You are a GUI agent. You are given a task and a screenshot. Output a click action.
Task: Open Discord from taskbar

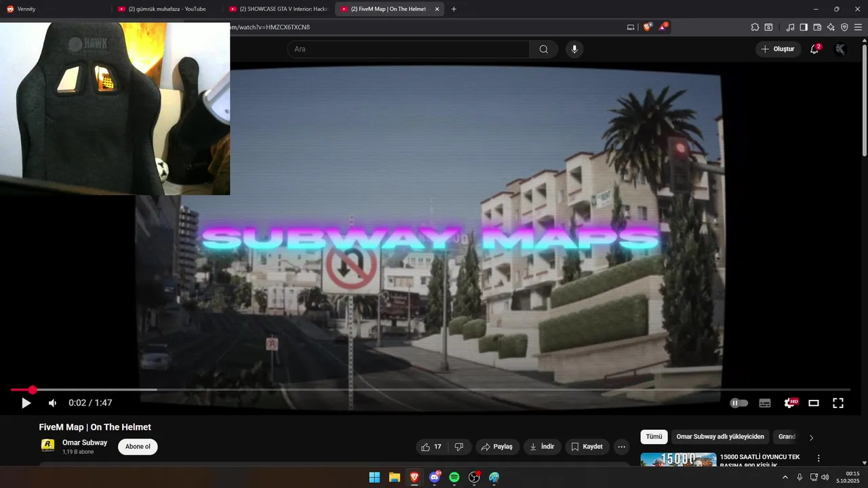pos(434,477)
